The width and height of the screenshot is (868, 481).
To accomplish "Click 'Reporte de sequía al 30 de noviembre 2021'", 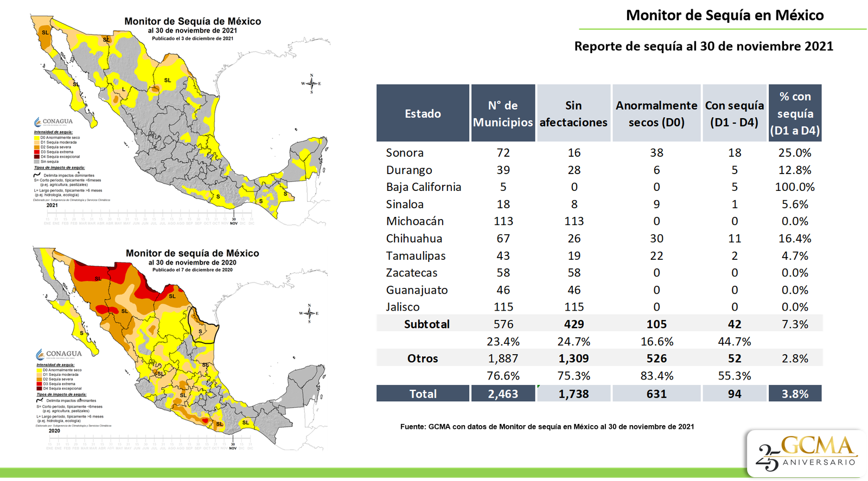I will click(704, 46).
